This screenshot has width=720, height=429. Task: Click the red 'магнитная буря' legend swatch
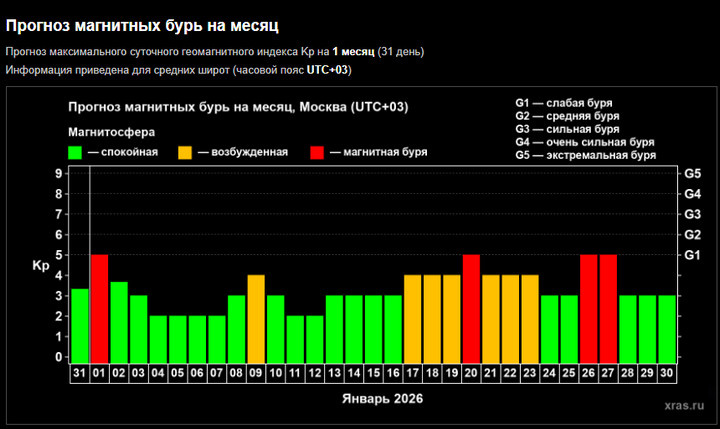click(x=317, y=152)
